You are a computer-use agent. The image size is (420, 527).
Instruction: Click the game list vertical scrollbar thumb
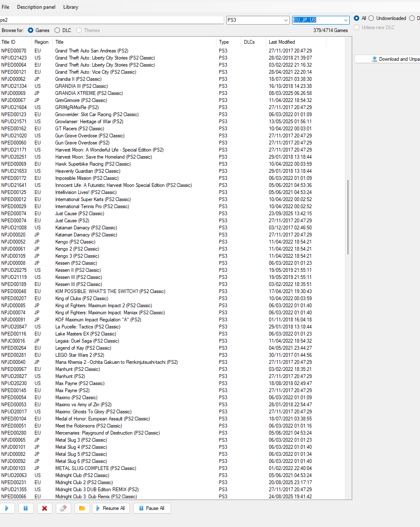click(348, 217)
